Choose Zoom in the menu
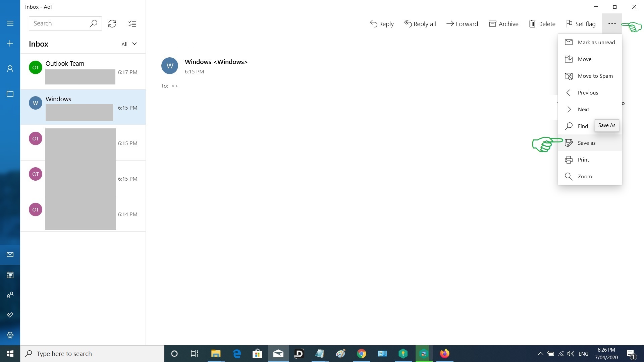The image size is (644, 362). [x=590, y=176]
